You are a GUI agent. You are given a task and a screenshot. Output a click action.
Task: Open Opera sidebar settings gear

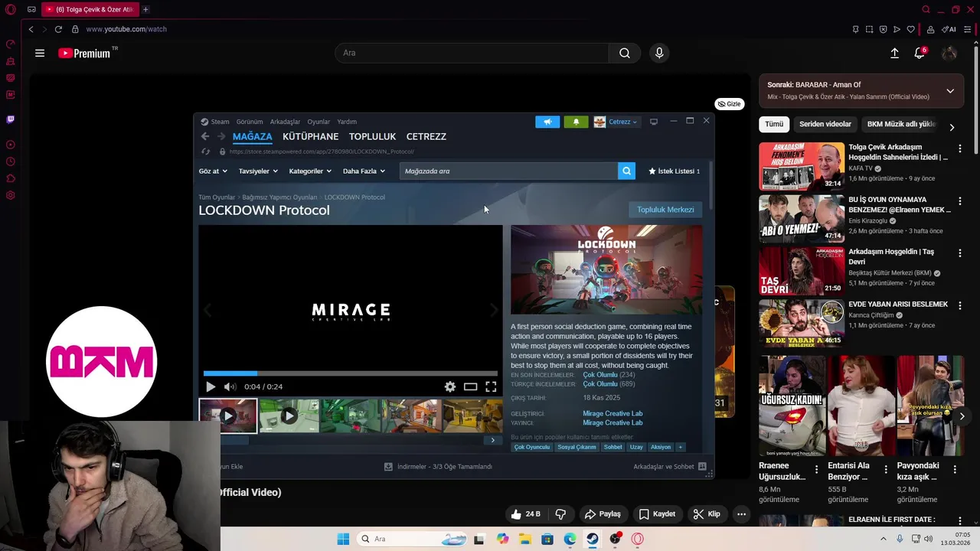click(10, 195)
